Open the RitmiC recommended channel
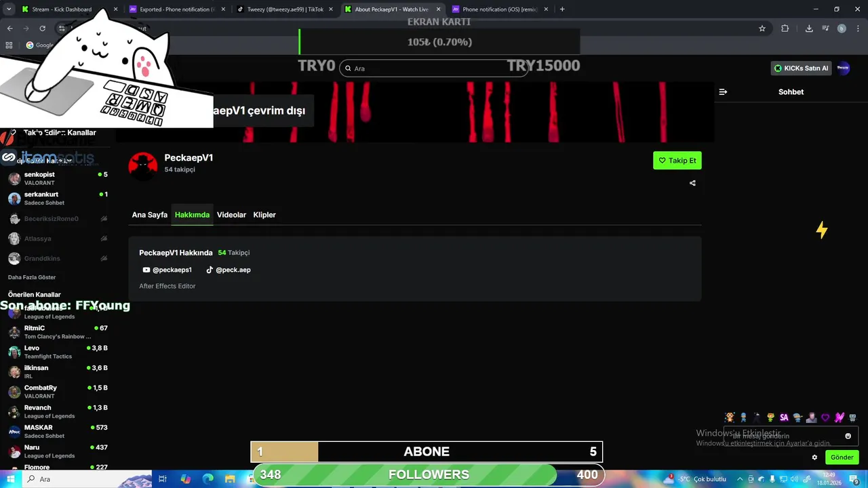The height and width of the screenshot is (488, 868). click(58, 332)
